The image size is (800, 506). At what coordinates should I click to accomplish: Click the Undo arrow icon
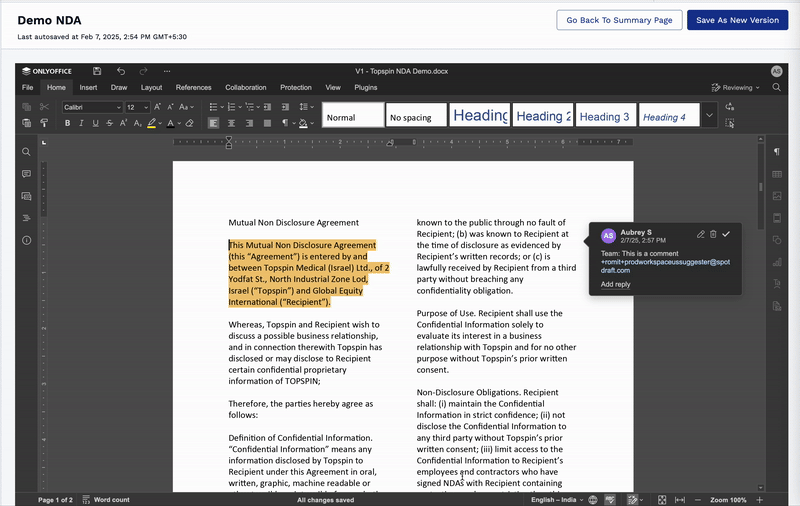pyautogui.click(x=121, y=71)
